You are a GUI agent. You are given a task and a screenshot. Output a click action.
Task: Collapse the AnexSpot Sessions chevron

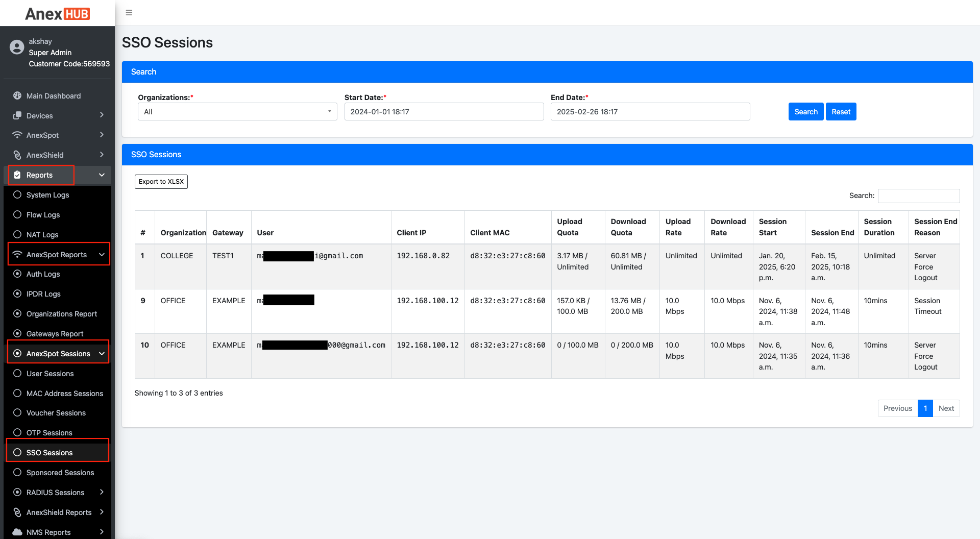point(101,353)
